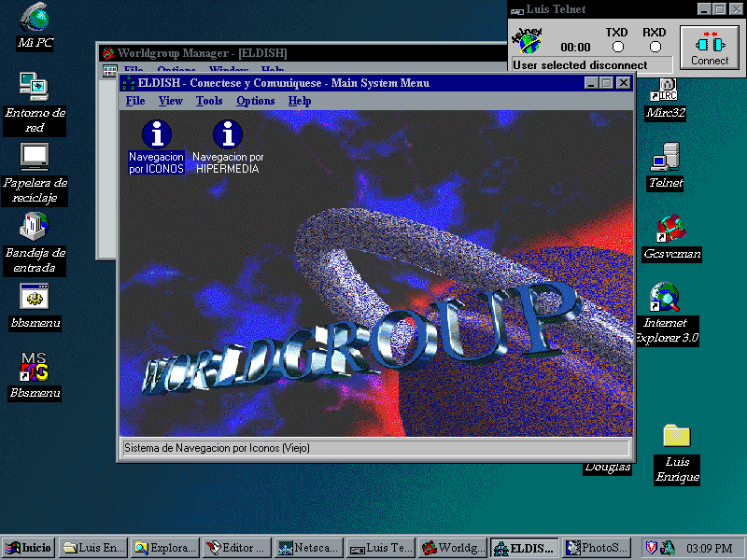Open the Gcsvcman desktop shortcut
Screen dimensions: 747x560
[671, 237]
